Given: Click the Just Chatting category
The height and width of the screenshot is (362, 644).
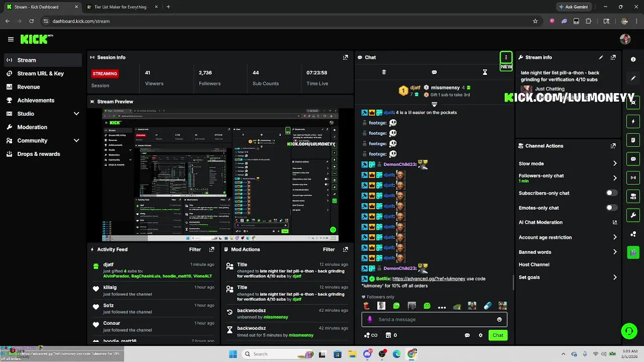Looking at the screenshot, I should (x=549, y=89).
